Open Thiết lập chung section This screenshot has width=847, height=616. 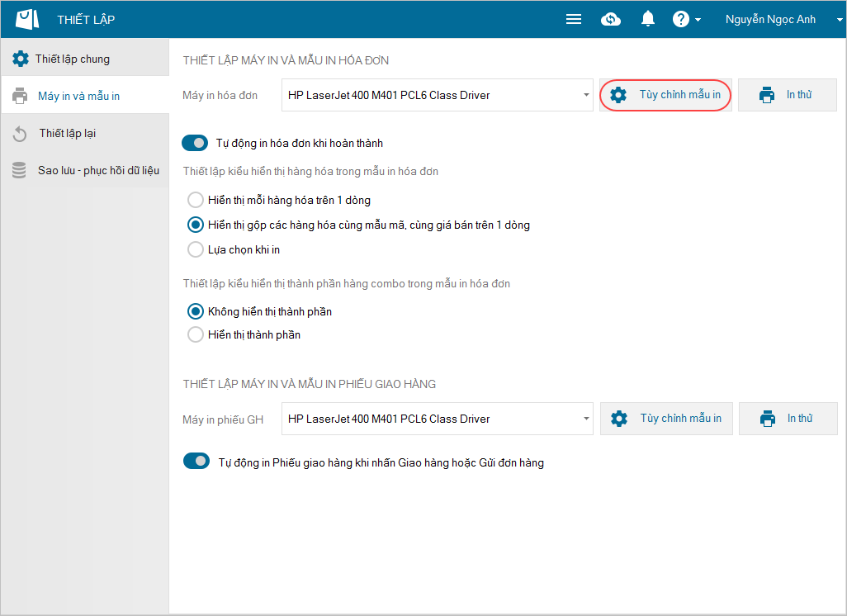85,59
